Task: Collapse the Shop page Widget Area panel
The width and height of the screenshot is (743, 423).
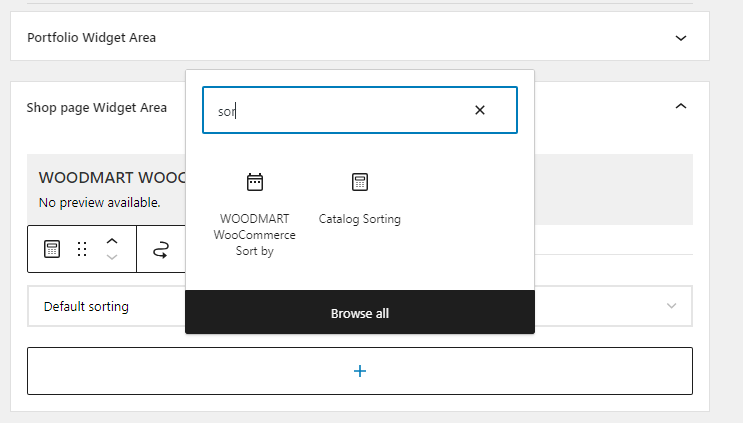Action: (x=680, y=106)
